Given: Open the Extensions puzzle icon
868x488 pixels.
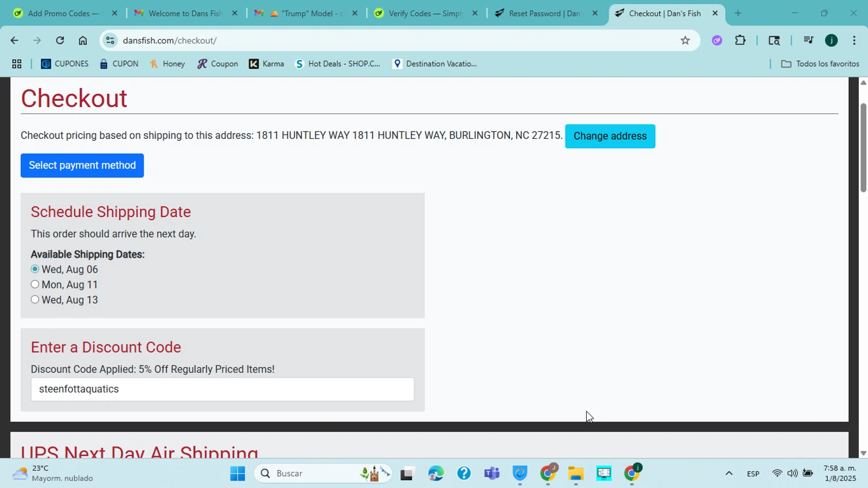Looking at the screenshot, I should [740, 41].
